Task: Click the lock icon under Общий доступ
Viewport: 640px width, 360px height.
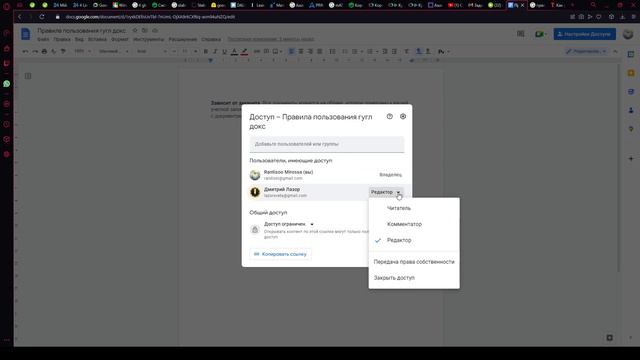Action: tap(255, 230)
